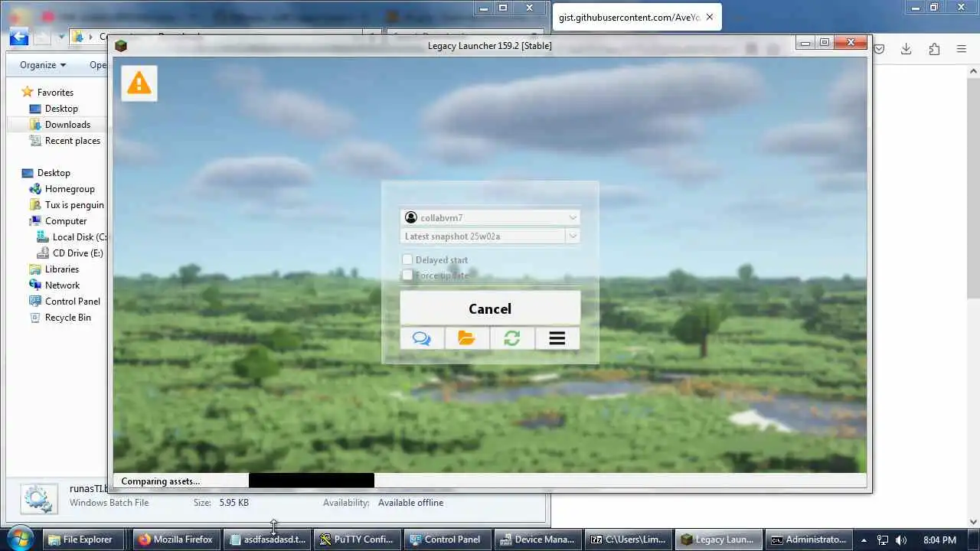980x551 pixels.
Task: Switch to Device Manager taskbar button
Action: coord(538,540)
